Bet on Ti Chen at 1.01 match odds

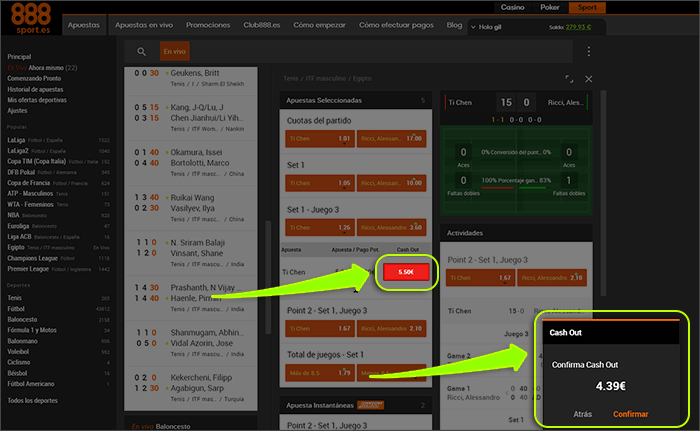coord(320,138)
